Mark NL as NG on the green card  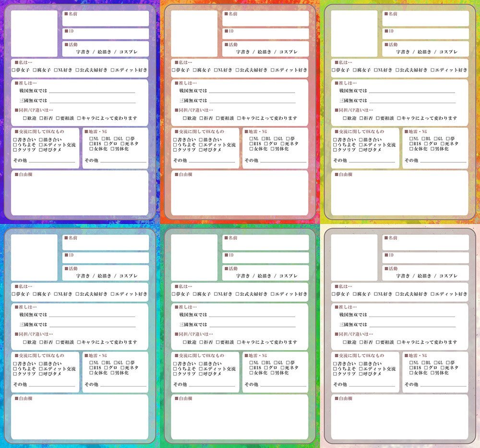tap(251, 363)
